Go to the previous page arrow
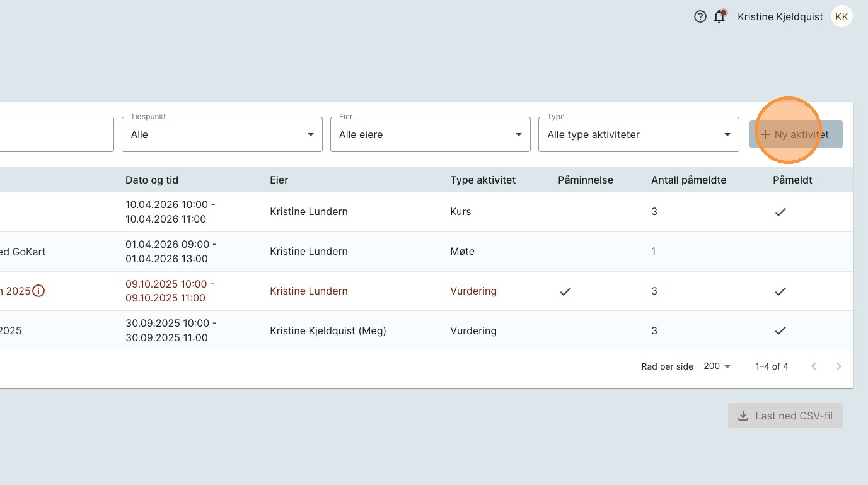The width and height of the screenshot is (868, 485). (813, 366)
